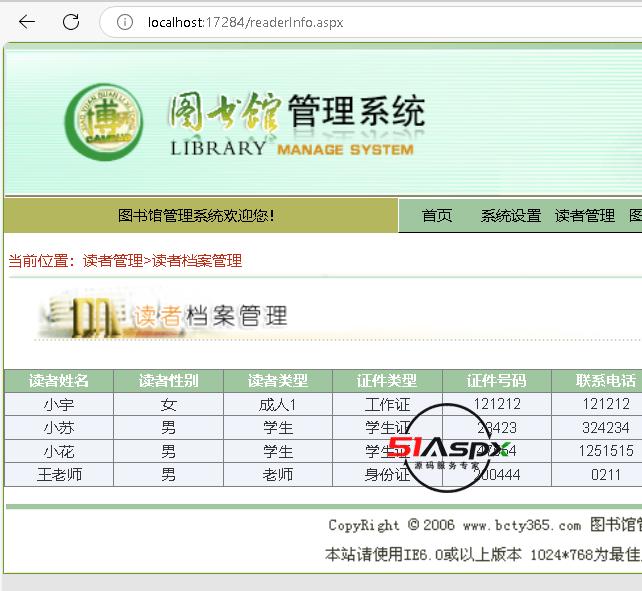Open 读者管理 menu item

tap(585, 215)
